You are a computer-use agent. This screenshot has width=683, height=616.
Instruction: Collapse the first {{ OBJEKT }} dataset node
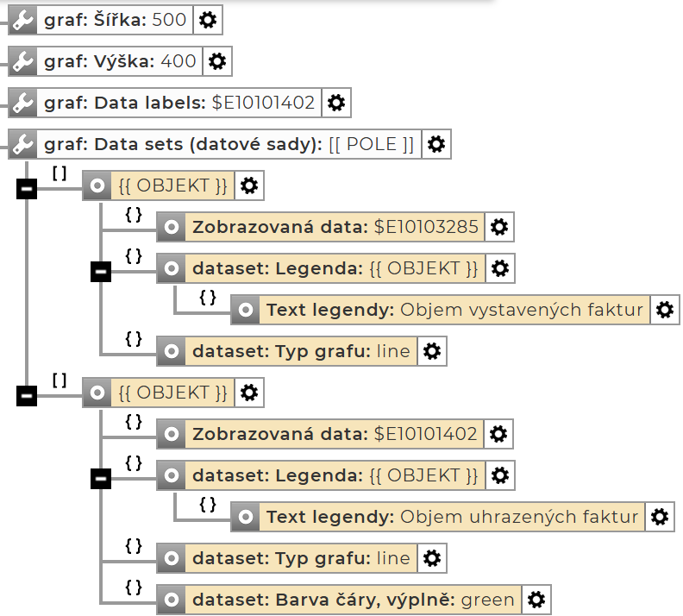coord(27,189)
